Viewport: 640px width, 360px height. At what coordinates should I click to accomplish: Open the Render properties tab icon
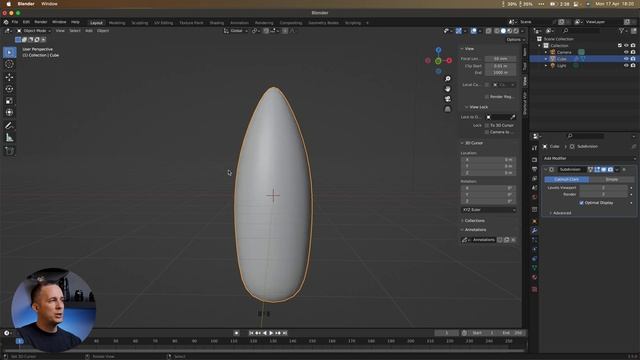point(534,160)
